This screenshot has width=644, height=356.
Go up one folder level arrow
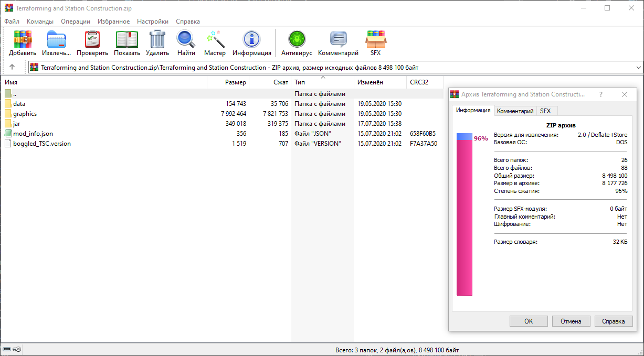point(12,67)
